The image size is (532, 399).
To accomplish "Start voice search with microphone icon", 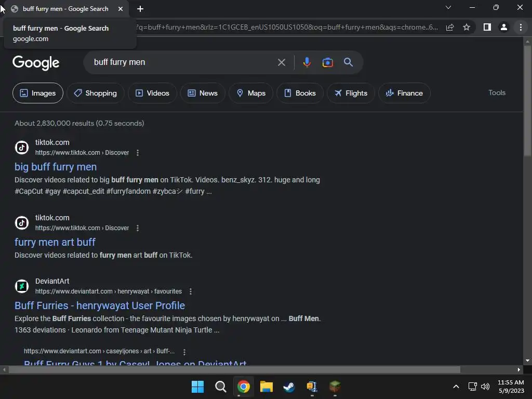I will pos(307,62).
